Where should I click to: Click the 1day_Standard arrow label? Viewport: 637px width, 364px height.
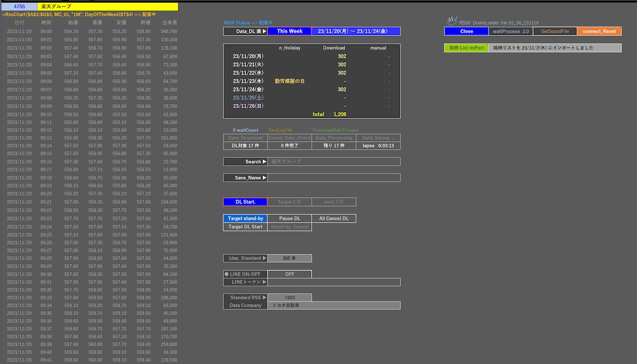click(x=245, y=258)
